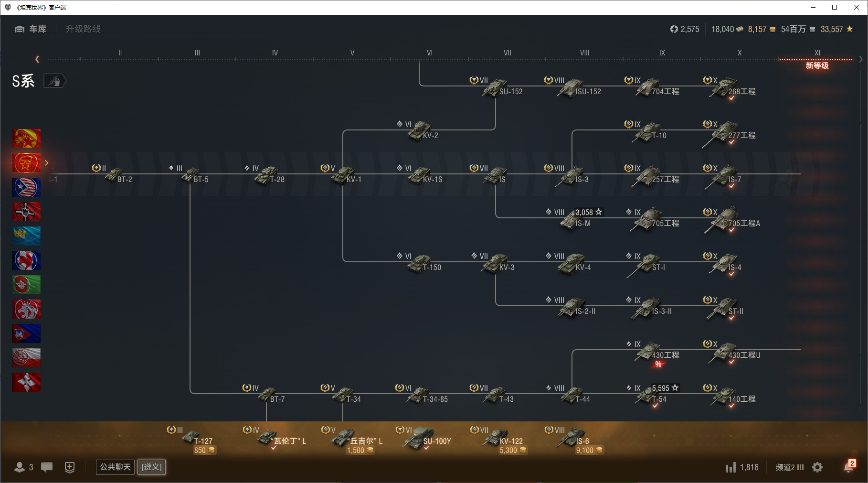868x483 pixels.
Task: Toggle the chat window speech bubble
Action: coord(47,467)
